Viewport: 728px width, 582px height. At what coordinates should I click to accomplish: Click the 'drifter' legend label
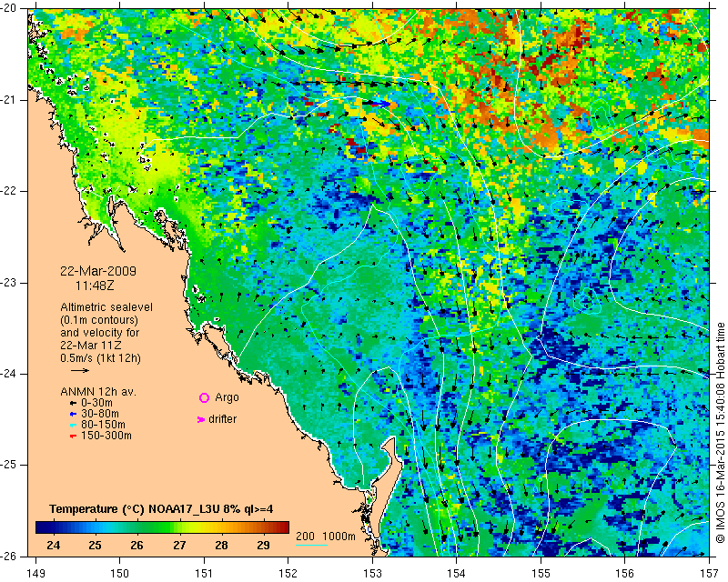click(222, 419)
